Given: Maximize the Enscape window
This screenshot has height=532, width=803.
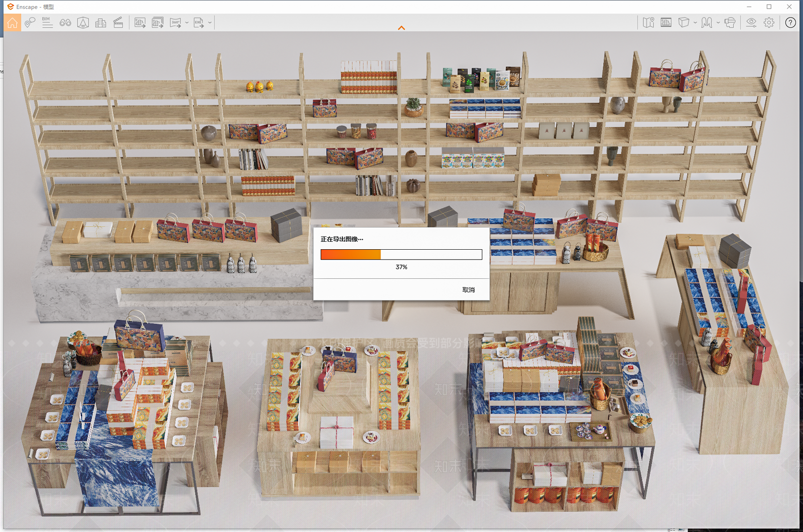Looking at the screenshot, I should click(x=769, y=7).
